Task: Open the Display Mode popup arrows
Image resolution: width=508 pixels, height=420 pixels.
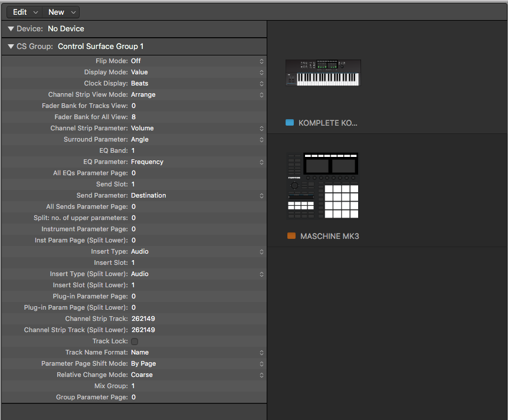Action: click(x=261, y=73)
